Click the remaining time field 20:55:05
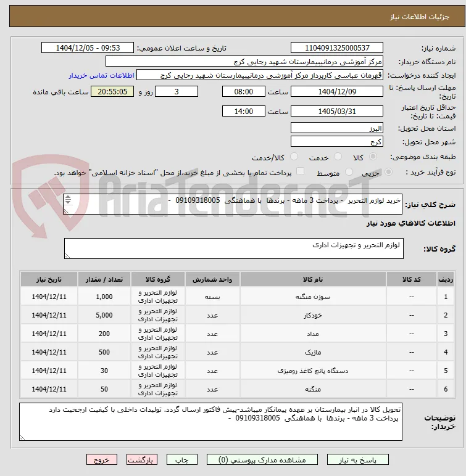This screenshot has height=476, width=466. pos(112,91)
